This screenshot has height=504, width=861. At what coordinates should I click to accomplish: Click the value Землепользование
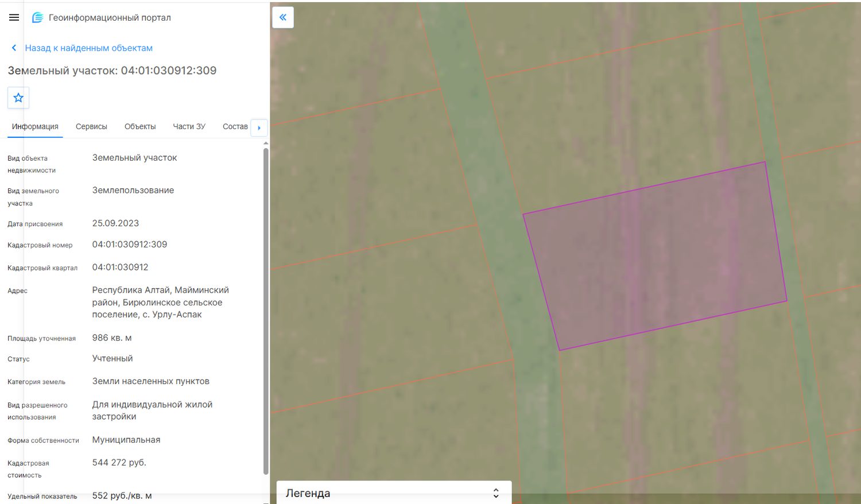click(x=133, y=191)
